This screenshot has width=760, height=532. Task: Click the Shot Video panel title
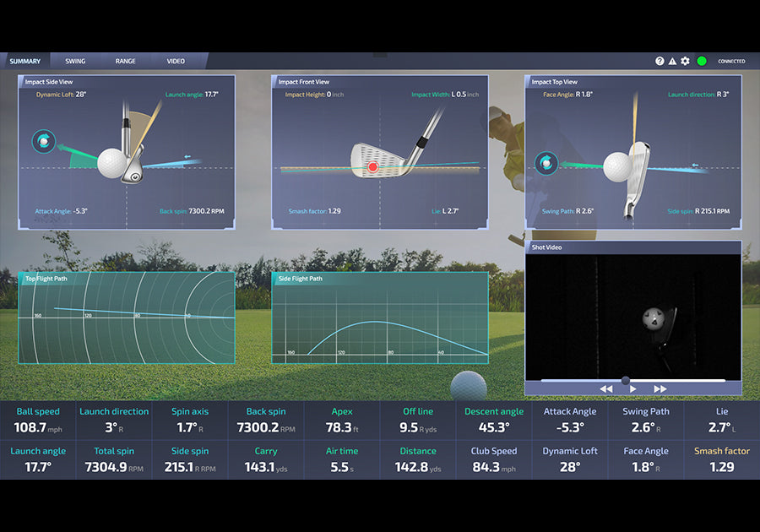click(x=546, y=247)
